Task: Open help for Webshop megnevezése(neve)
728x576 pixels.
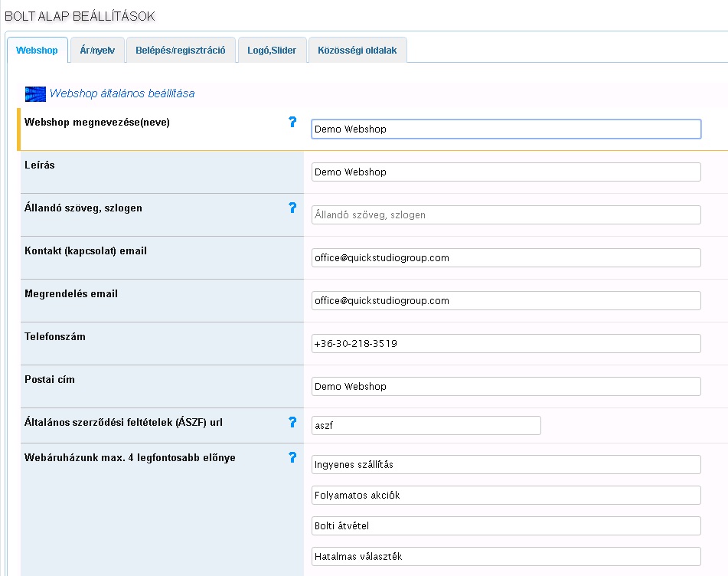Action: pos(292,122)
